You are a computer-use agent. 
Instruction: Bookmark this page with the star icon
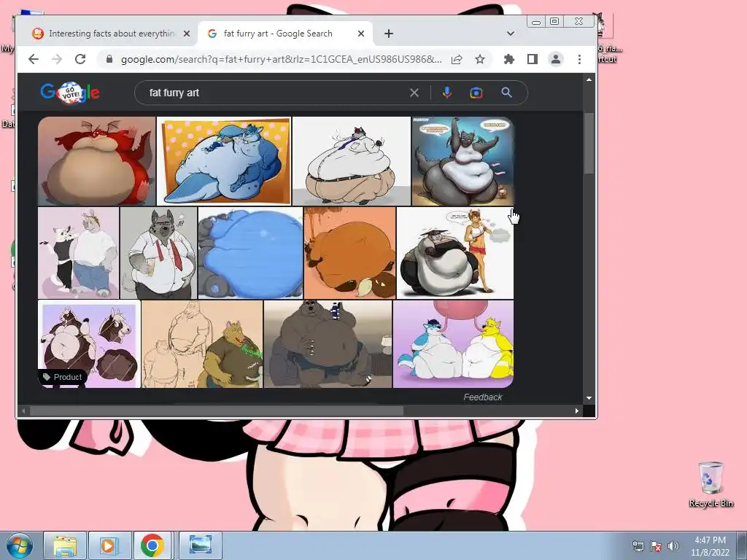480,59
